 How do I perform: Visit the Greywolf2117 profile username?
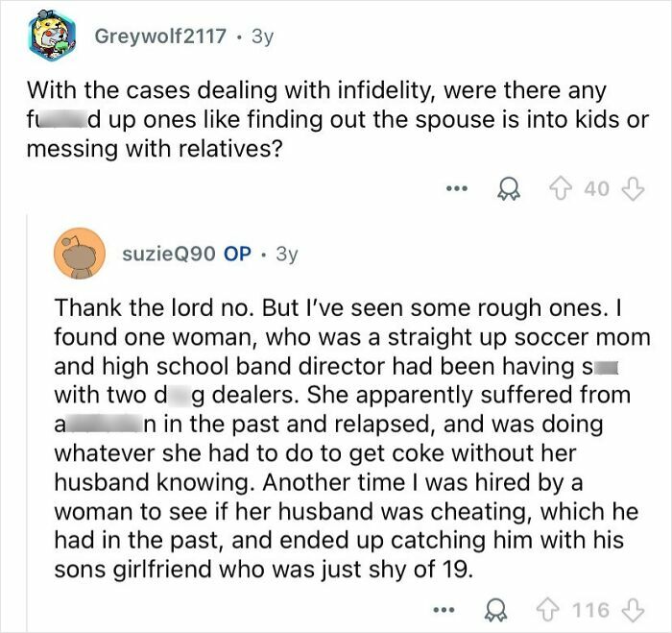coord(160,37)
